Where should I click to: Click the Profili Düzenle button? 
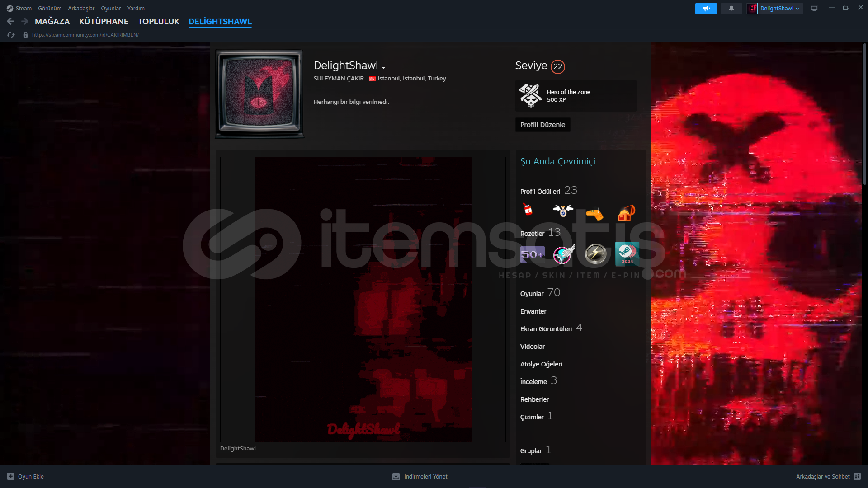tap(542, 125)
